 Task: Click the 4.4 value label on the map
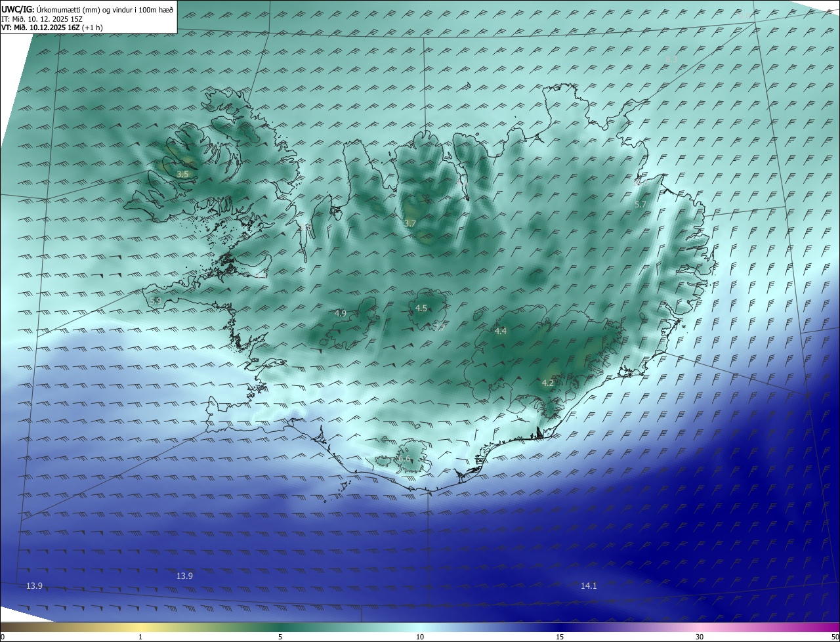[x=501, y=331]
